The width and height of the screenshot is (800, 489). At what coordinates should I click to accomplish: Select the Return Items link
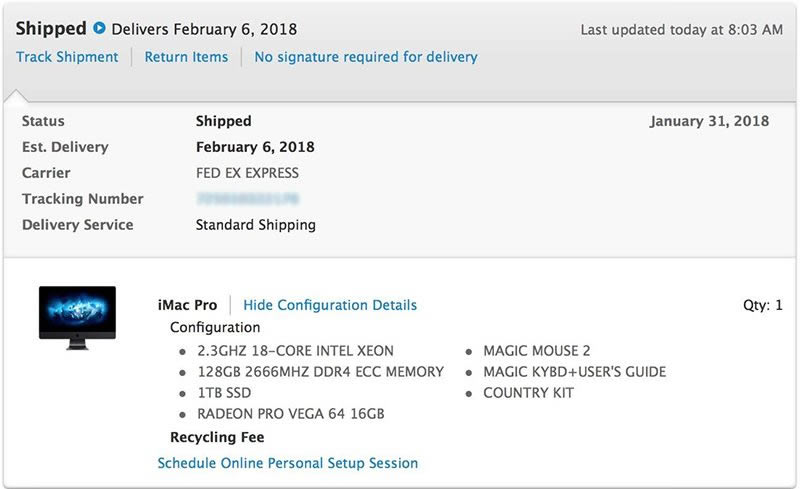coord(186,57)
